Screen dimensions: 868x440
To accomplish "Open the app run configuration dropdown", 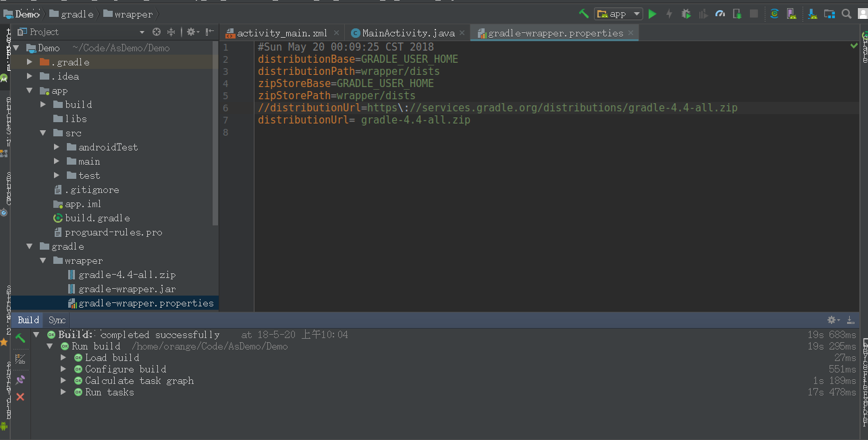I will coord(618,13).
